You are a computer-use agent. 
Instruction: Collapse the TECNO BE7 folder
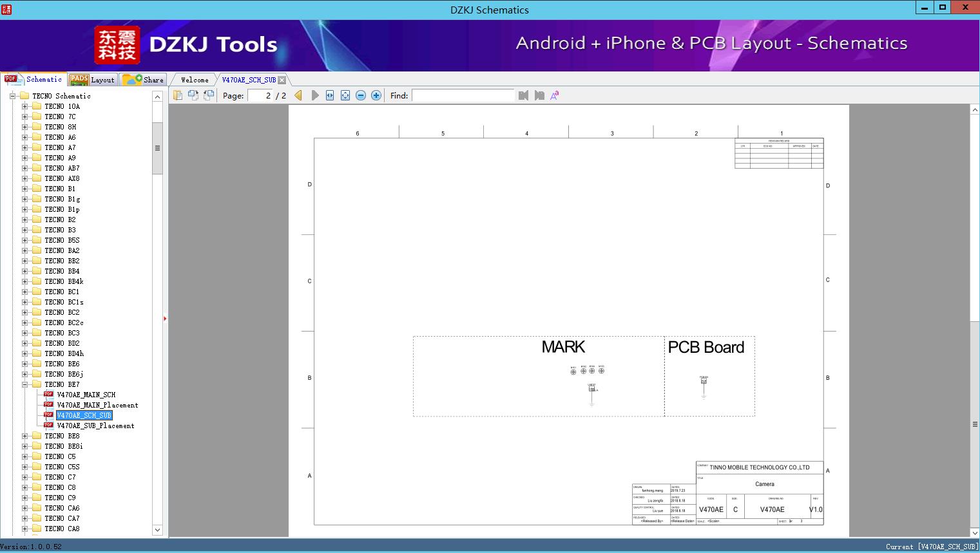24,384
